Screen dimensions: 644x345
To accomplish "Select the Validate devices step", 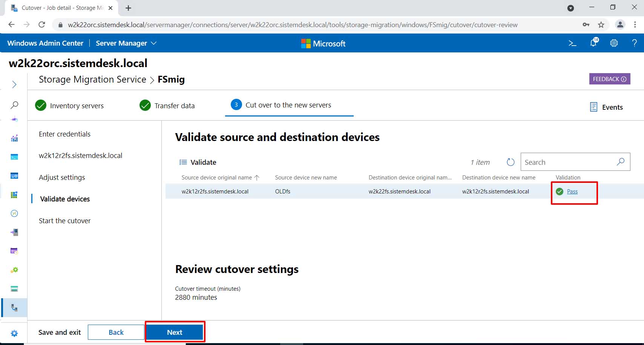I will pyautogui.click(x=65, y=199).
